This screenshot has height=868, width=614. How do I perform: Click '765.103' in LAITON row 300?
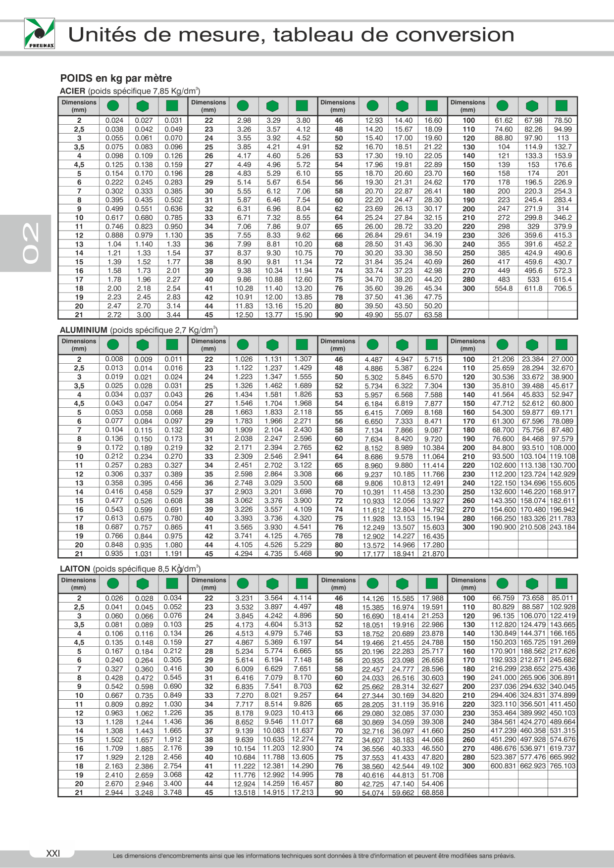pos(563,766)
